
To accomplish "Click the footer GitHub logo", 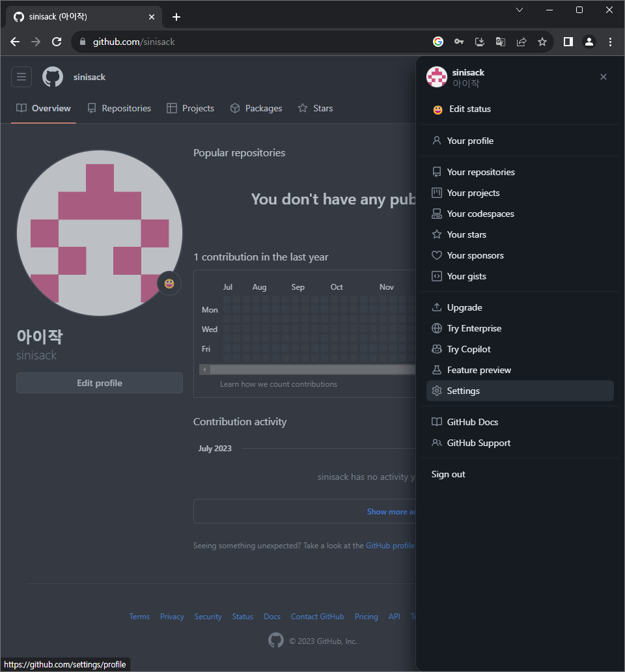I will pos(276,641).
